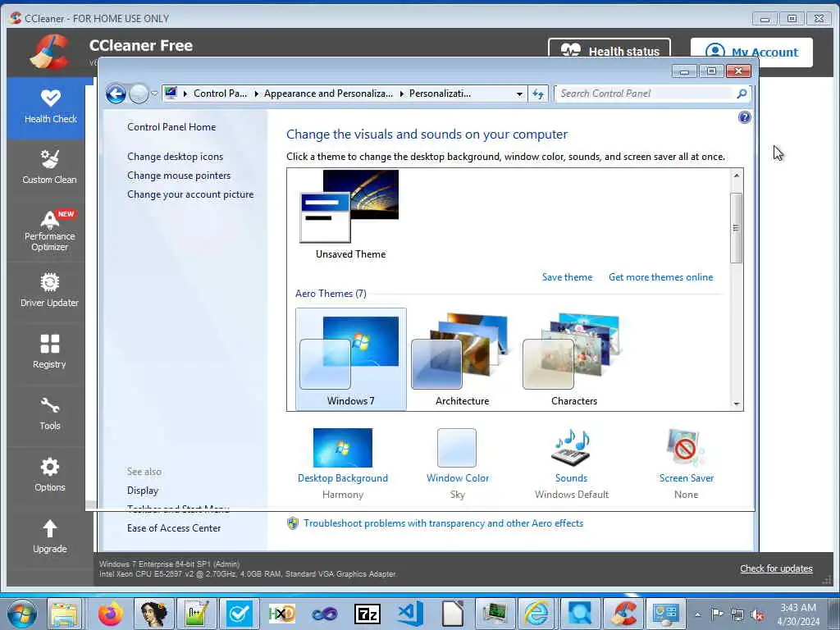Open Control Panel help question mark

tap(744, 117)
